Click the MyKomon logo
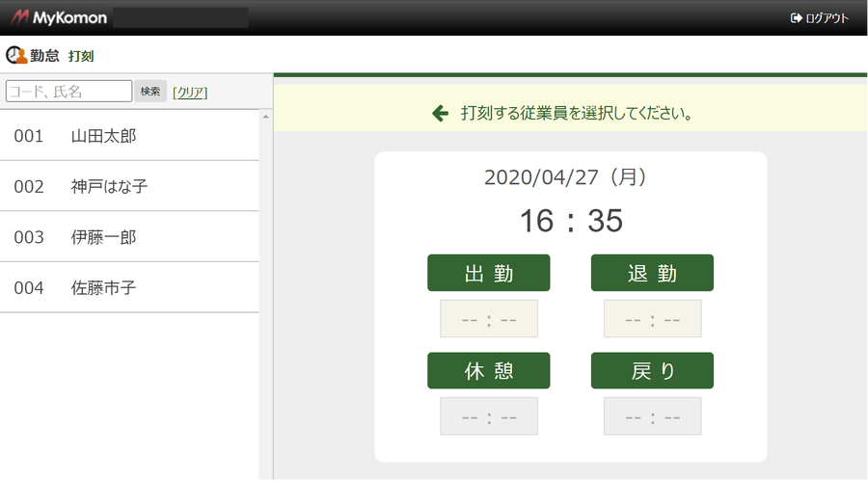Image resolution: width=868 pixels, height=482 pixels. (x=58, y=17)
